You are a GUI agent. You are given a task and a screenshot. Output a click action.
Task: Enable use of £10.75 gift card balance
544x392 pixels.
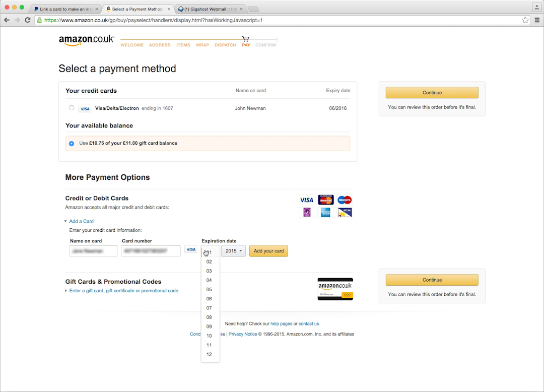[71, 143]
